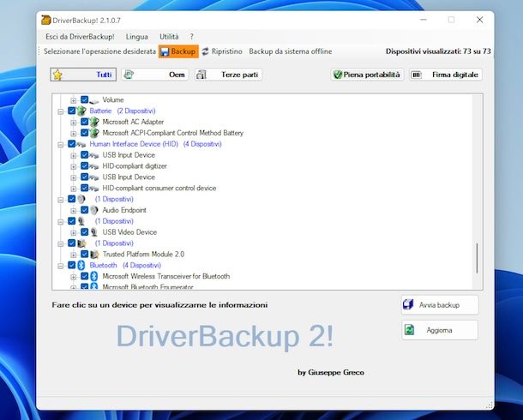Screen dimensions: 523x420
Task: Click the Firma digitale icon
Action: 418,75
